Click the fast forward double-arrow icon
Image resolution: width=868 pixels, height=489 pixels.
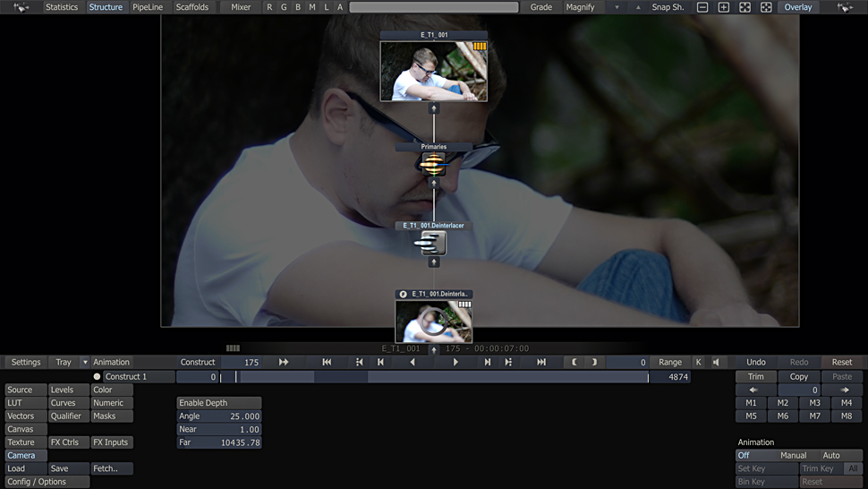pyautogui.click(x=284, y=362)
